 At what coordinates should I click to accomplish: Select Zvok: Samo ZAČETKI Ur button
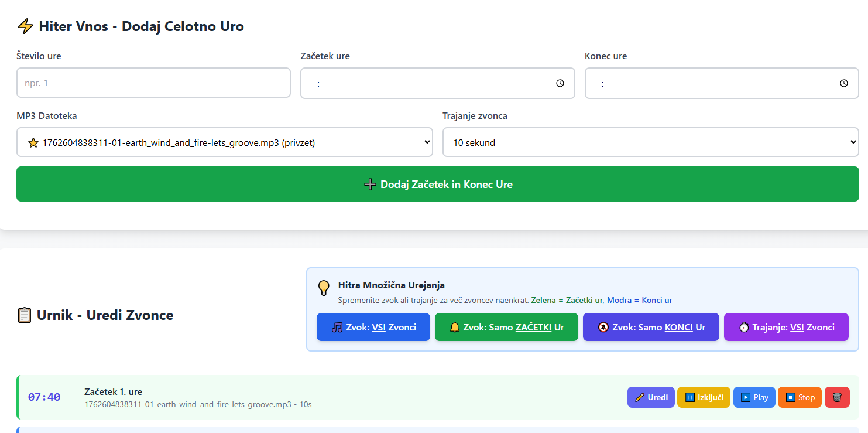(506, 327)
